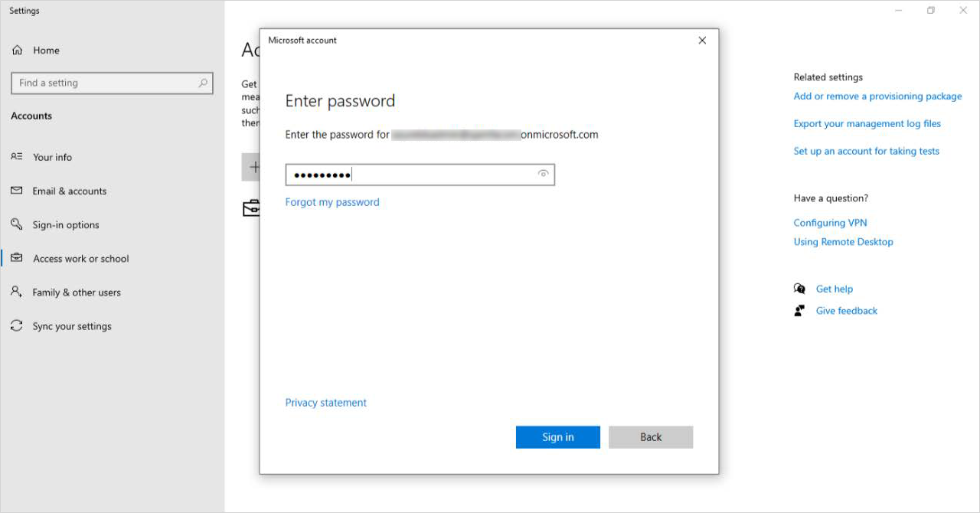Select Email & accounts in the sidebar
980x513 pixels.
[69, 191]
